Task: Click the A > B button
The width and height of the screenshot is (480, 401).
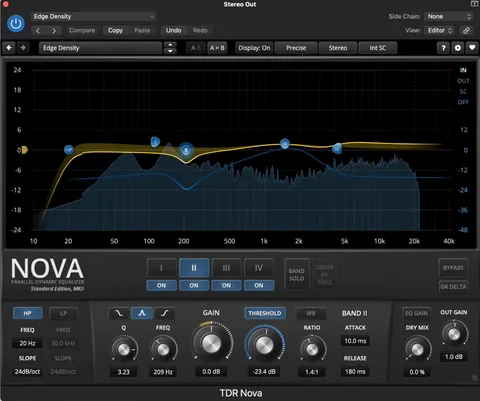Action: click(217, 48)
